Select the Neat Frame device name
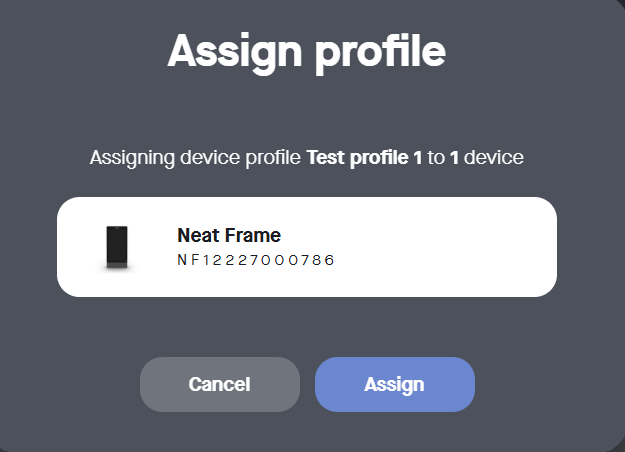625x452 pixels. (x=229, y=236)
